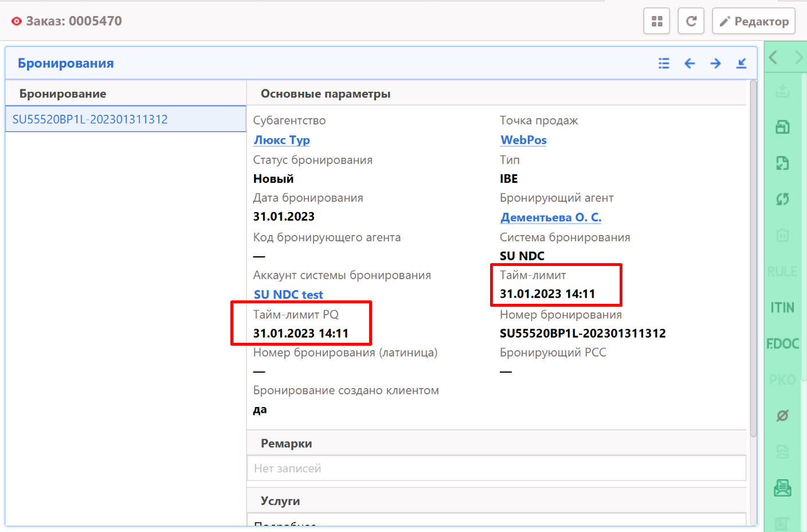Open the F.DOC action in the sidebar
This screenshot has height=532, width=807.
tap(782, 344)
